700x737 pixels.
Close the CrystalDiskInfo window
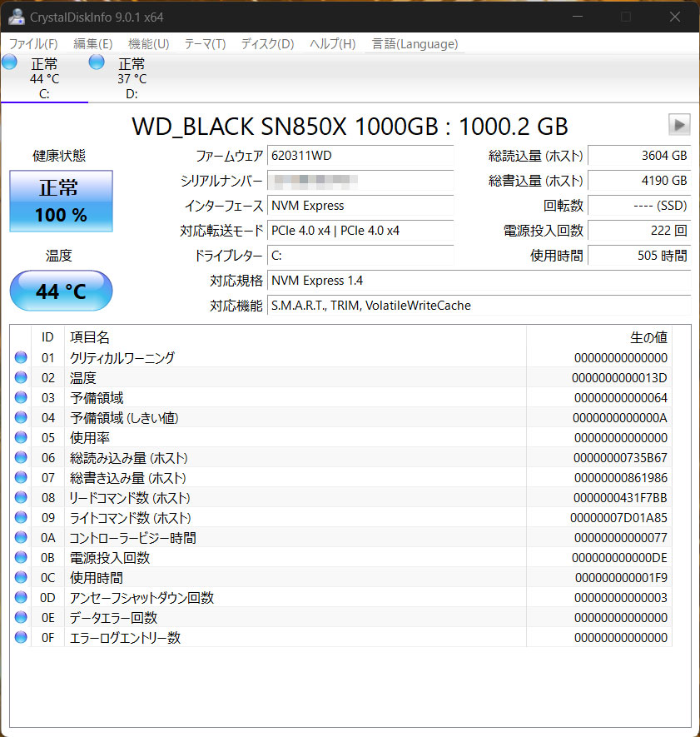point(675,17)
